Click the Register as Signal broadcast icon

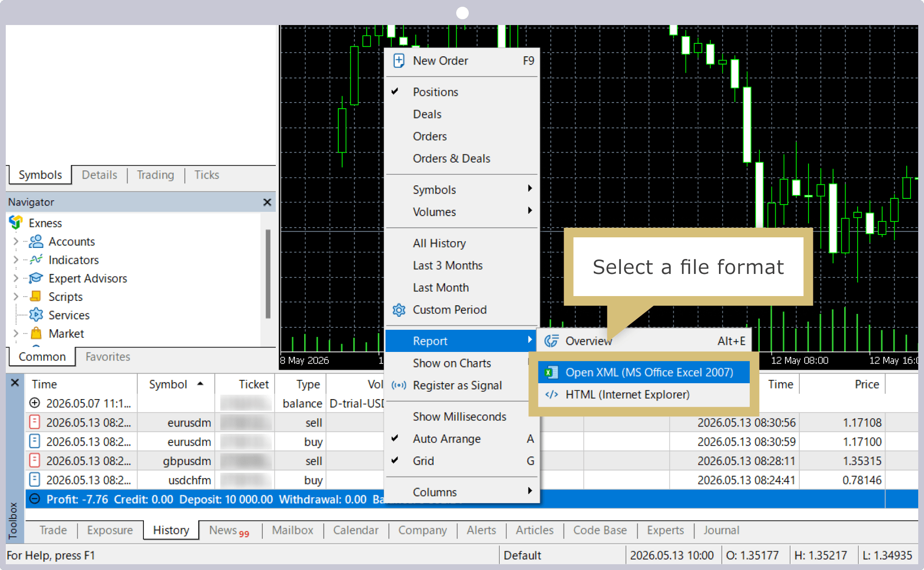tap(398, 385)
